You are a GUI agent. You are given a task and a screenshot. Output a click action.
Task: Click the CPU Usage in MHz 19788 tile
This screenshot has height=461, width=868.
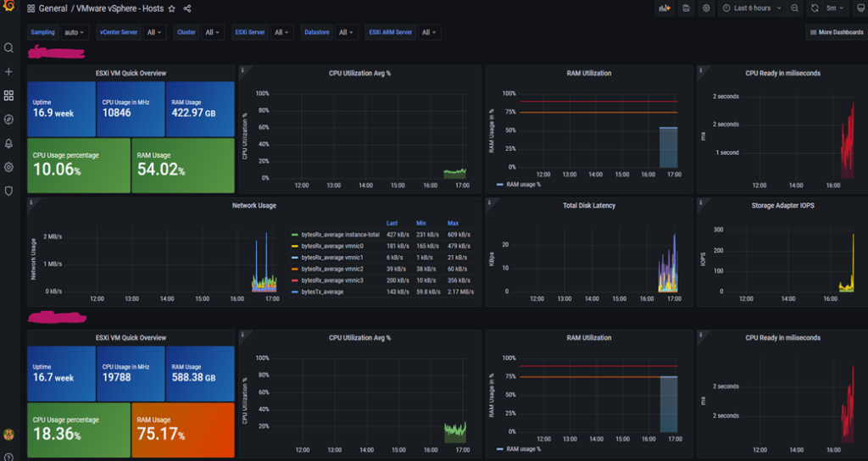point(131,374)
